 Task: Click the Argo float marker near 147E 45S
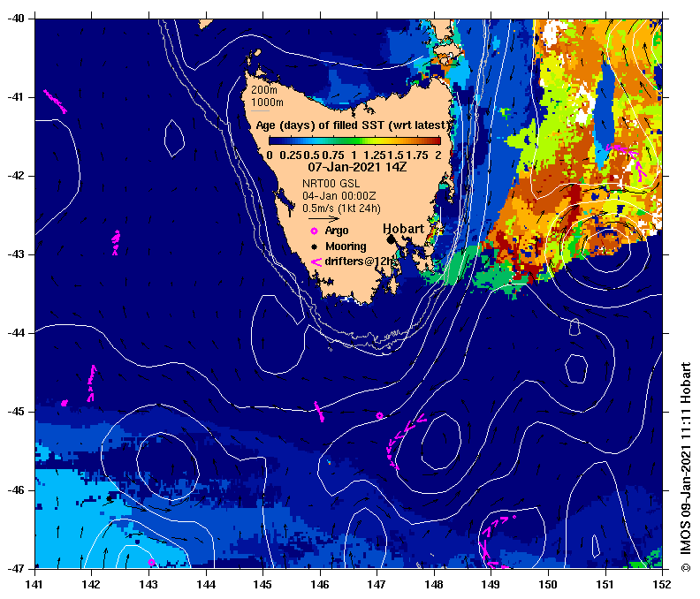(379, 415)
